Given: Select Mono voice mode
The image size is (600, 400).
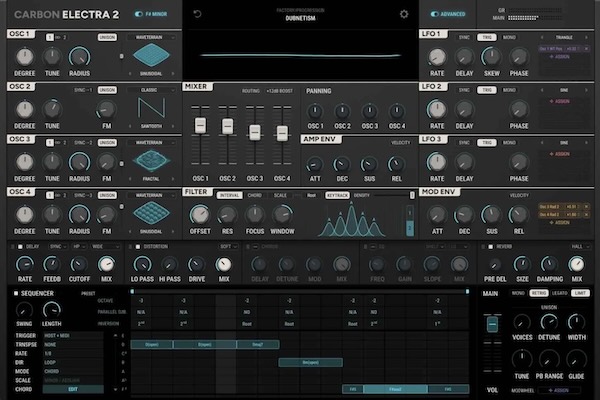Looking at the screenshot, I should pyautogui.click(x=518, y=293).
